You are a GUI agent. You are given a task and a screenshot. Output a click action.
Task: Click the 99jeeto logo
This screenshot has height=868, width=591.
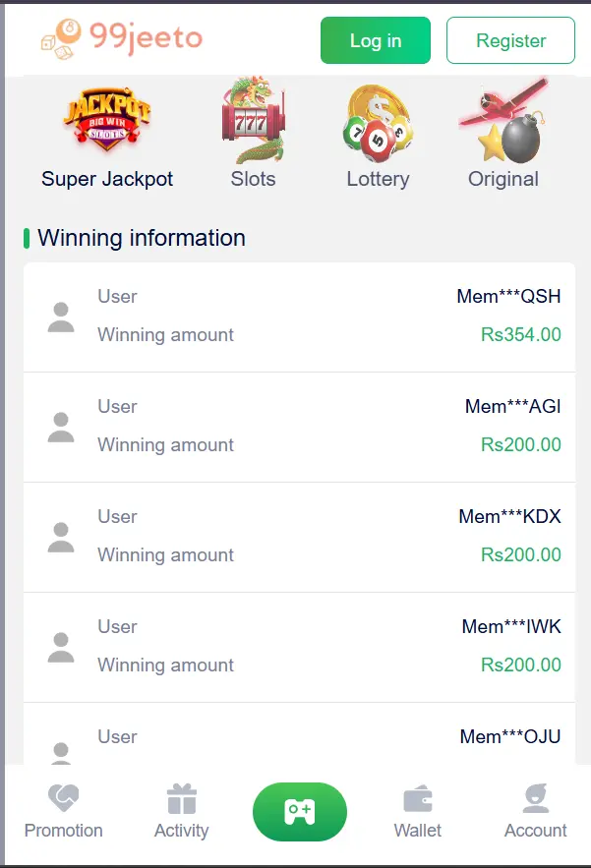122,38
